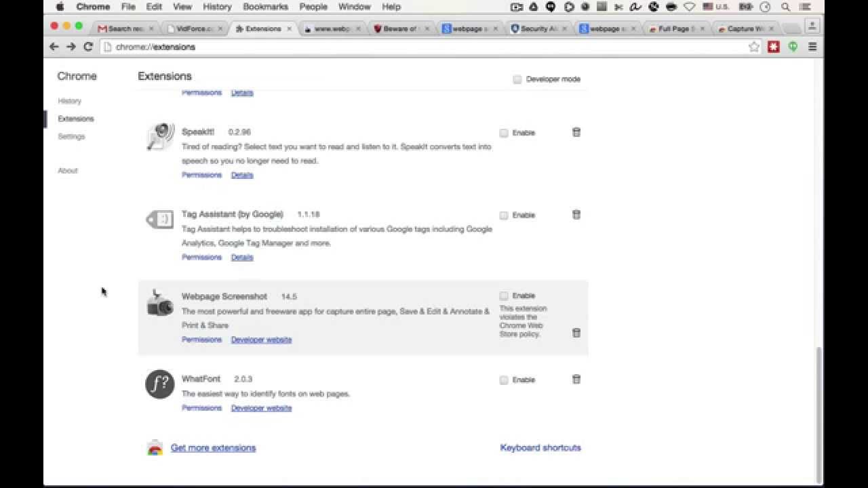This screenshot has width=868, height=488.
Task: Click the Get more extensions link
Action: (x=213, y=448)
